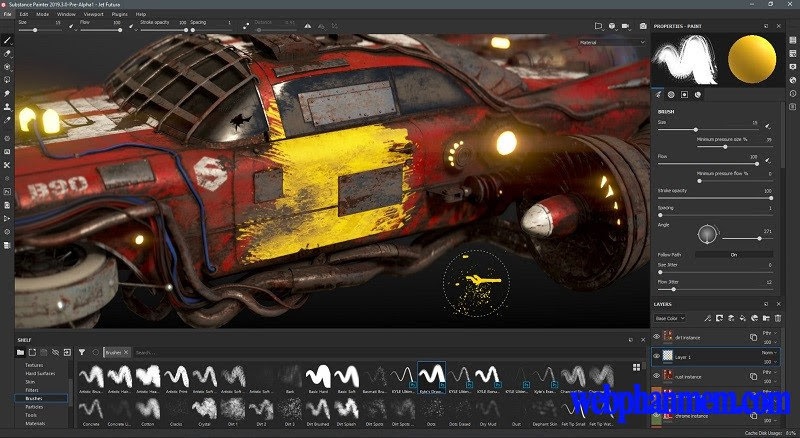Viewport: 800px width, 438px height.
Task: Click the shelf import resources icon
Action: point(67,352)
